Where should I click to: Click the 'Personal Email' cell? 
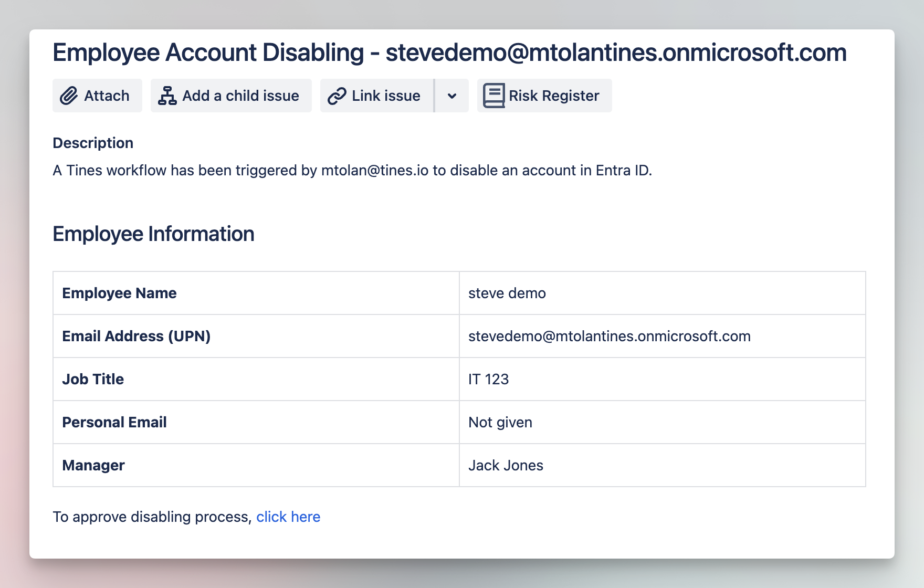point(256,422)
